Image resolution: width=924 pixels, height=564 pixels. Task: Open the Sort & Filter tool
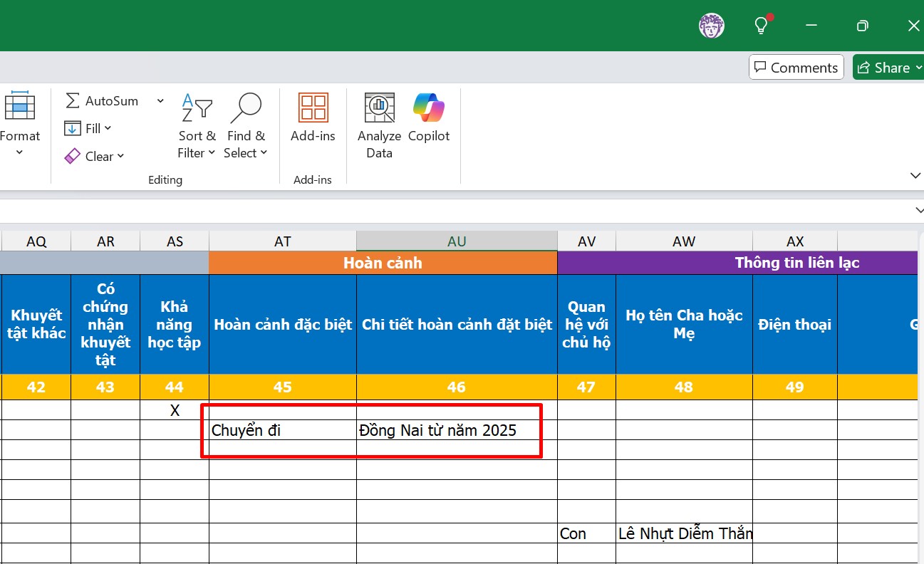pos(197,126)
